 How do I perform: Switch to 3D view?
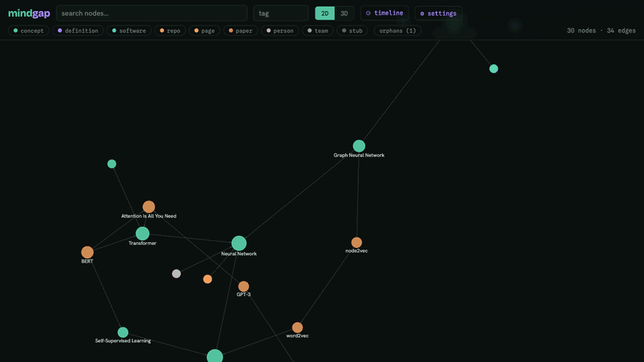click(x=344, y=13)
